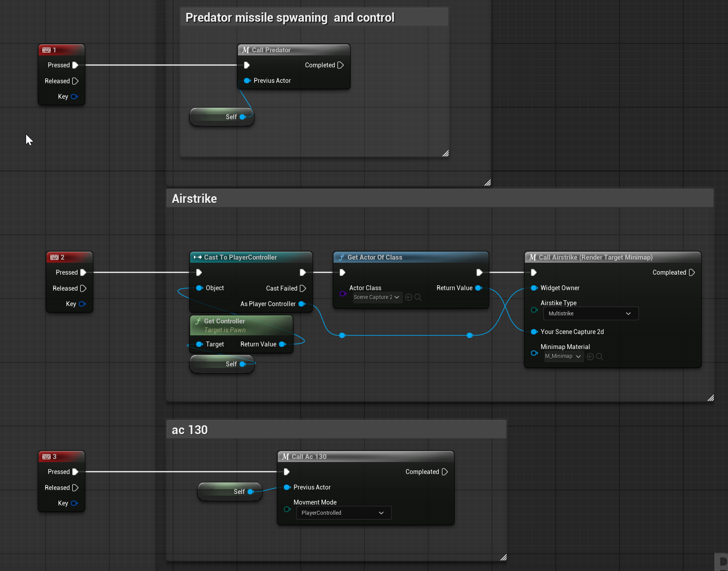Open the Actor Class Scene Capture 2 dropdown
Screen dimensions: 728x571
(x=377, y=297)
